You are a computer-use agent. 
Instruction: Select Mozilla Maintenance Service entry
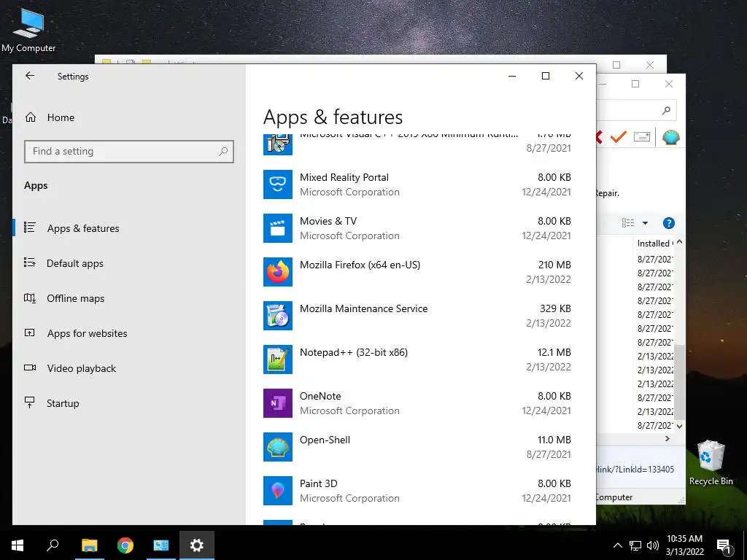click(363, 308)
